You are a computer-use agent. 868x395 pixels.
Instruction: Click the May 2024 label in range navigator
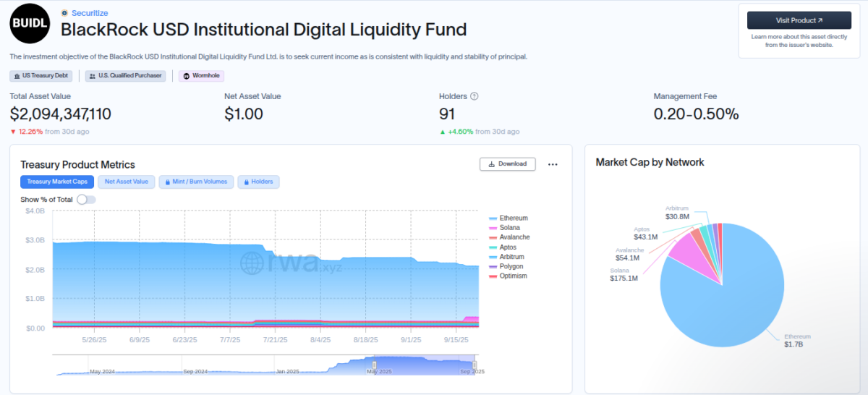pyautogui.click(x=102, y=371)
